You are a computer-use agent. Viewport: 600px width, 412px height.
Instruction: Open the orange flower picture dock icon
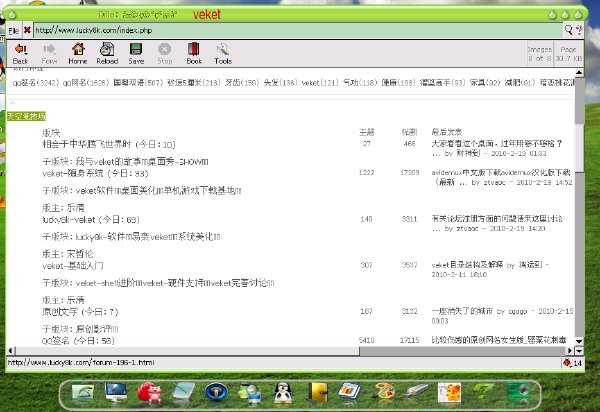pos(449,393)
